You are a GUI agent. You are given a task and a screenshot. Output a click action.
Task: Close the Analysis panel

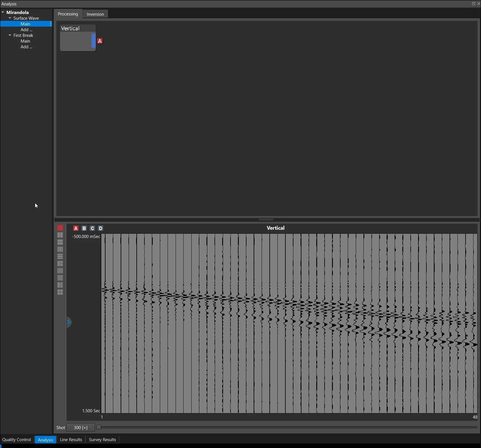(x=479, y=4)
